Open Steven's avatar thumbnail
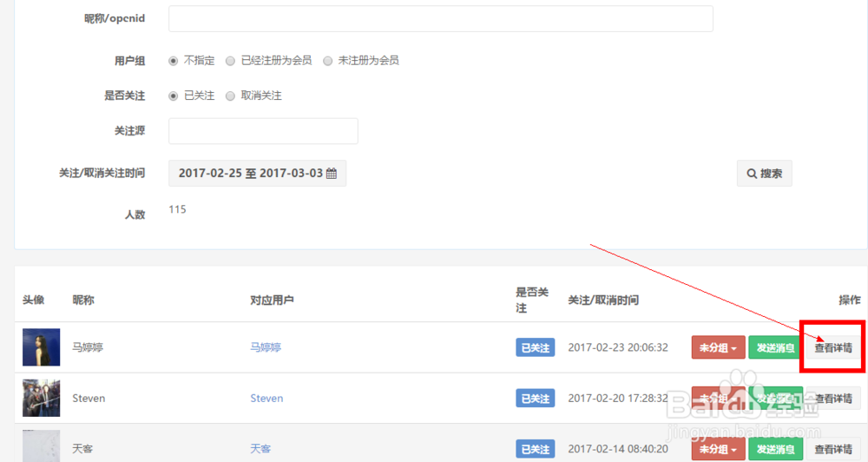 [x=41, y=398]
